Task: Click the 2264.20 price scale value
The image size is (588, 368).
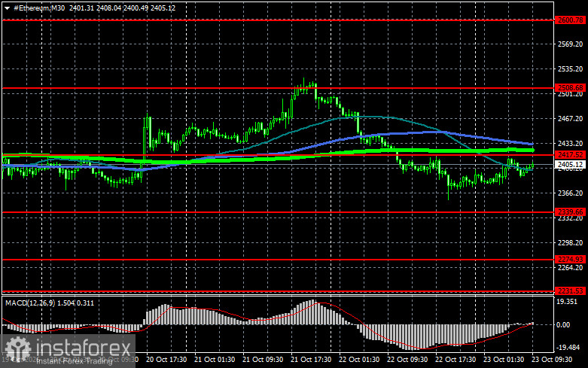Action: 570,268
